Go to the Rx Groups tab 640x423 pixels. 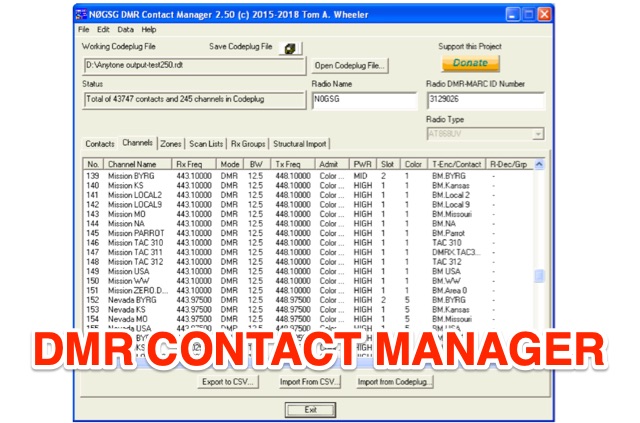coord(248,144)
